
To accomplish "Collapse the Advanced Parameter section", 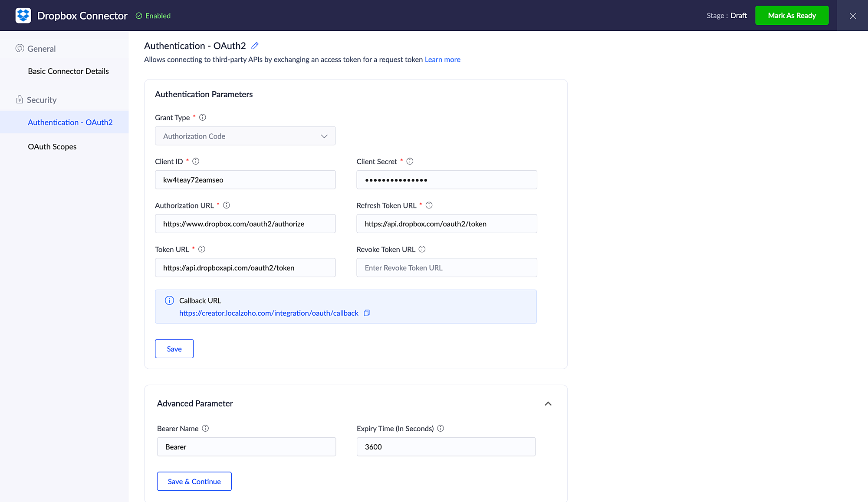I will pos(548,403).
